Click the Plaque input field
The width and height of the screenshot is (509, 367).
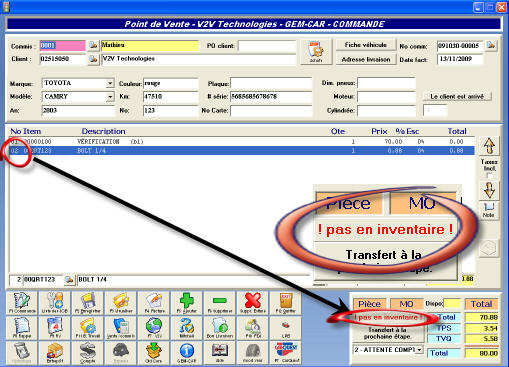click(271, 83)
